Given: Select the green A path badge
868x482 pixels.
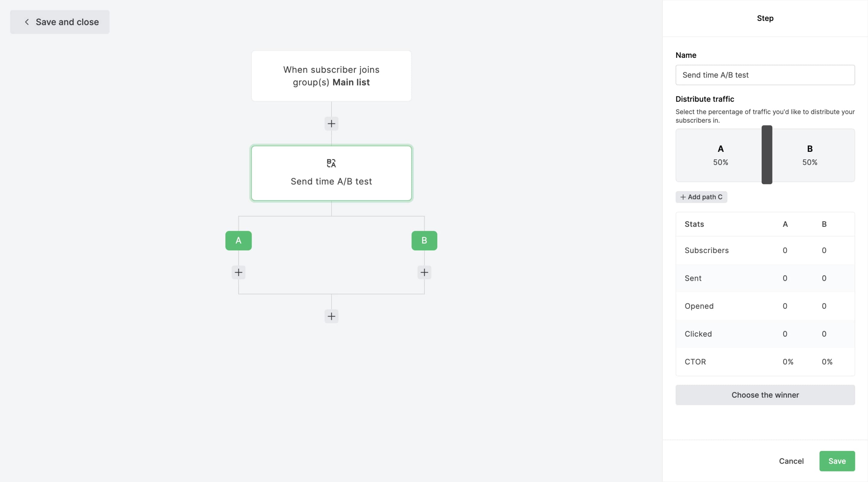Looking at the screenshot, I should [238, 240].
